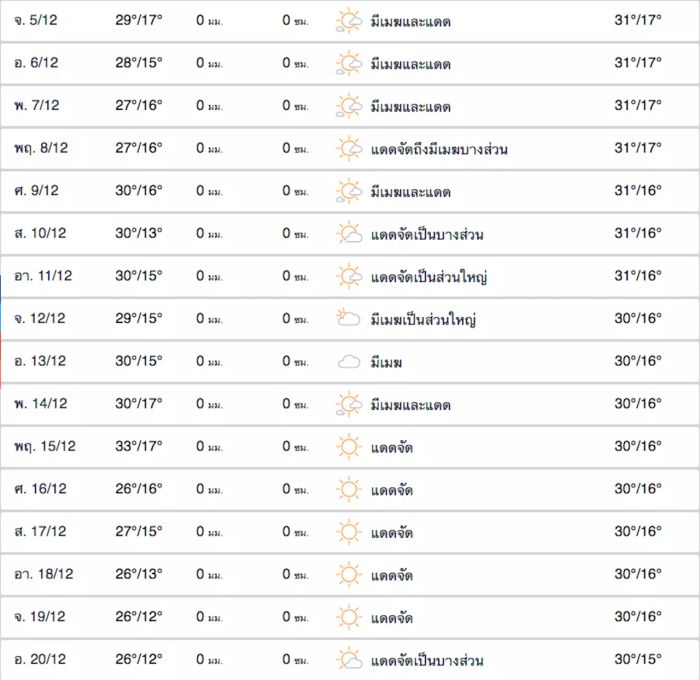Click the sunny icon for อา. 18/12
700x680 pixels.
point(348,575)
